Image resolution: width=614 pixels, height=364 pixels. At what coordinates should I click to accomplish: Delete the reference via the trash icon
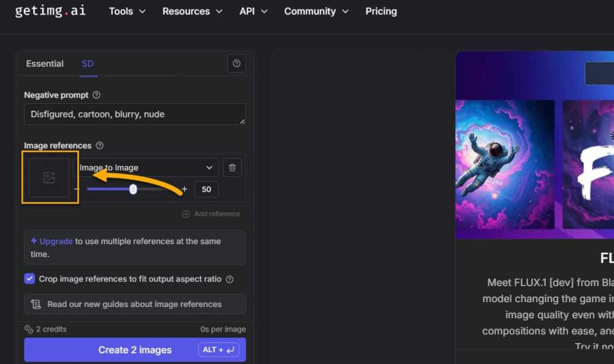point(232,167)
